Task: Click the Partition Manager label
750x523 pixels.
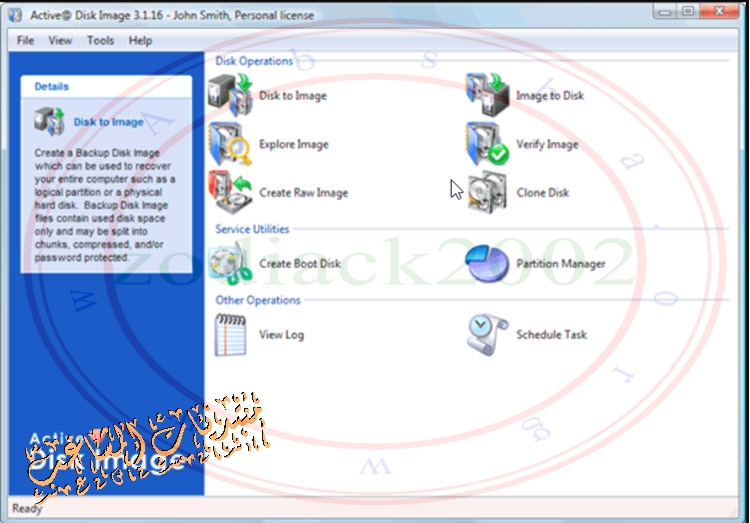Action: [x=561, y=263]
